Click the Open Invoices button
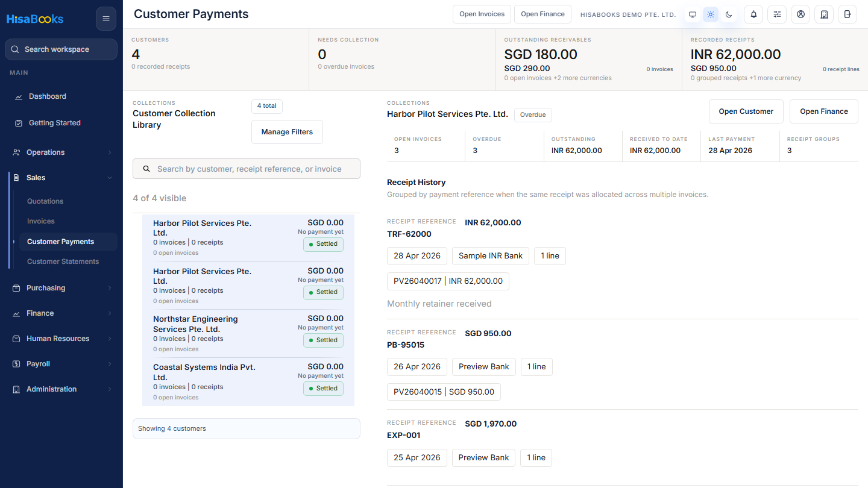 click(x=482, y=14)
